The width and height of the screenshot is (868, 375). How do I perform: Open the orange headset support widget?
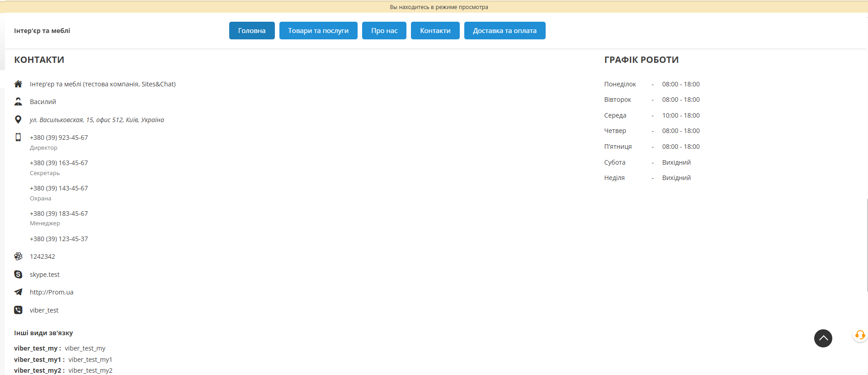(859, 335)
